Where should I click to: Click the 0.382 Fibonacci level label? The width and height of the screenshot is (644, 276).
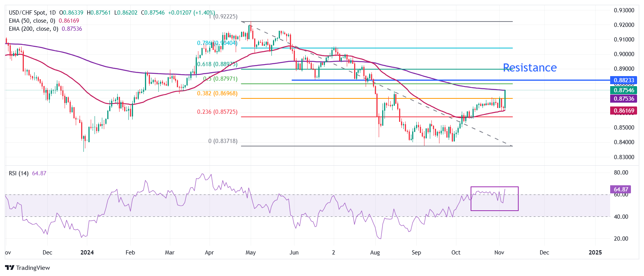217,93
